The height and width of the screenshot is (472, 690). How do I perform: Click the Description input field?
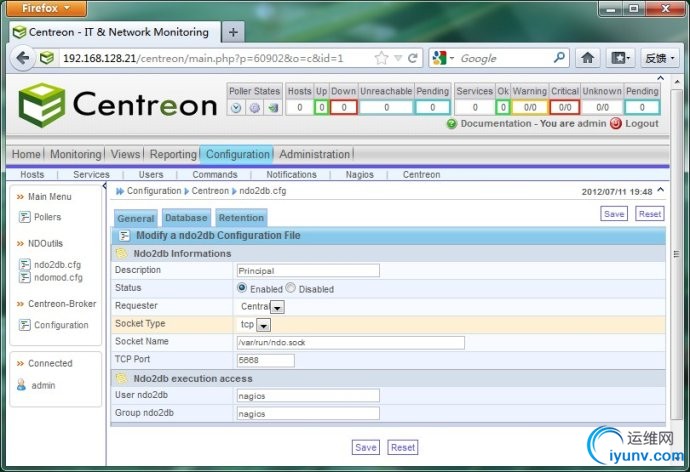pyautogui.click(x=308, y=271)
